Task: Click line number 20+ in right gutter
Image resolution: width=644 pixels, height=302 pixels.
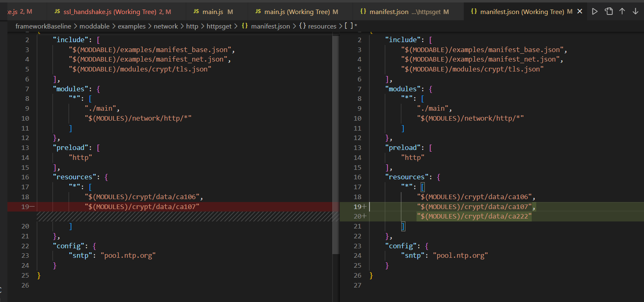Action: point(359,216)
